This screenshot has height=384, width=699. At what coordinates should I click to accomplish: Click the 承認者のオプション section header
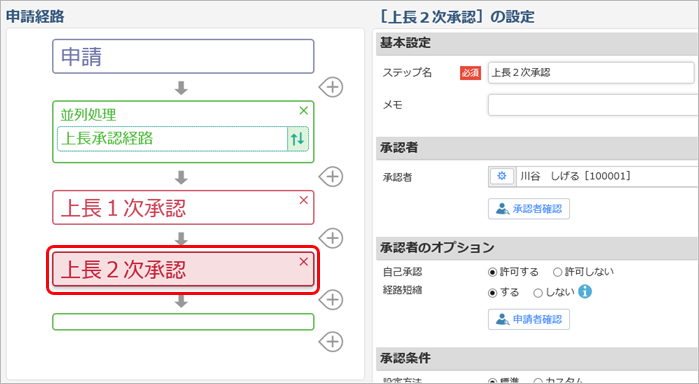(538, 248)
